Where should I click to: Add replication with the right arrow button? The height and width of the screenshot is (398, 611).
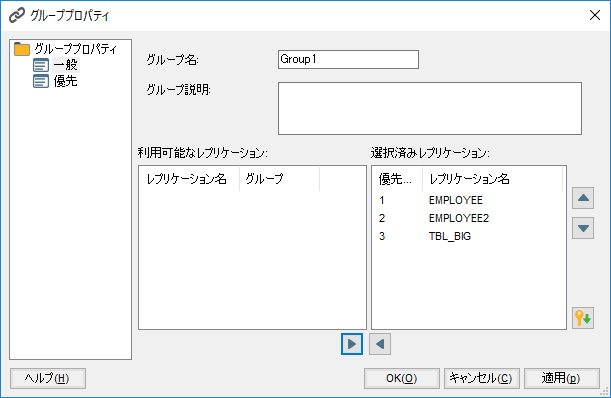point(352,344)
